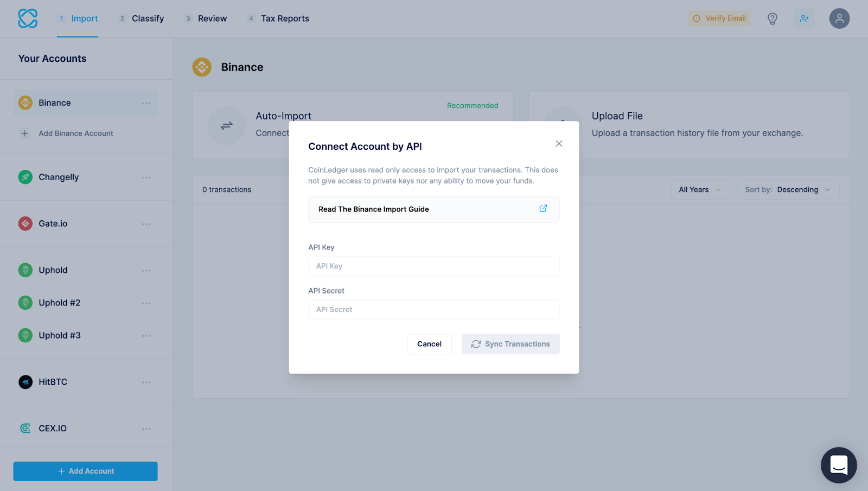Select the Binance account in sidebar

tap(86, 103)
